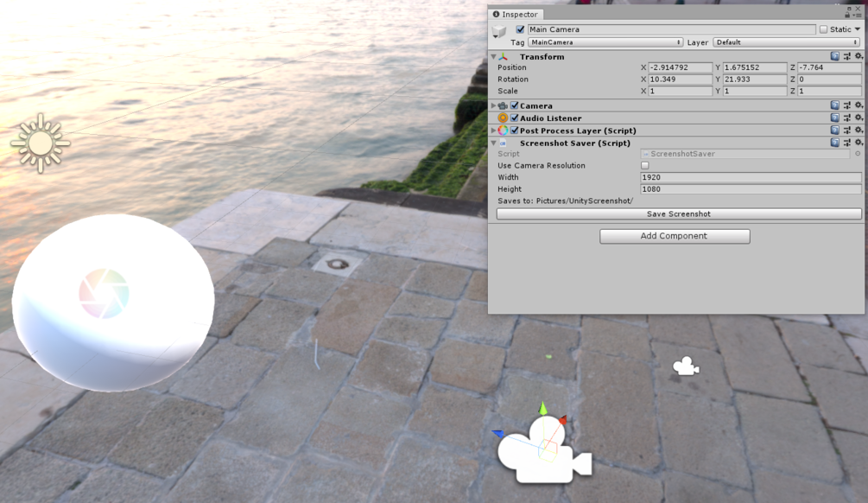Click Add Component
The image size is (868, 503).
[x=675, y=236]
